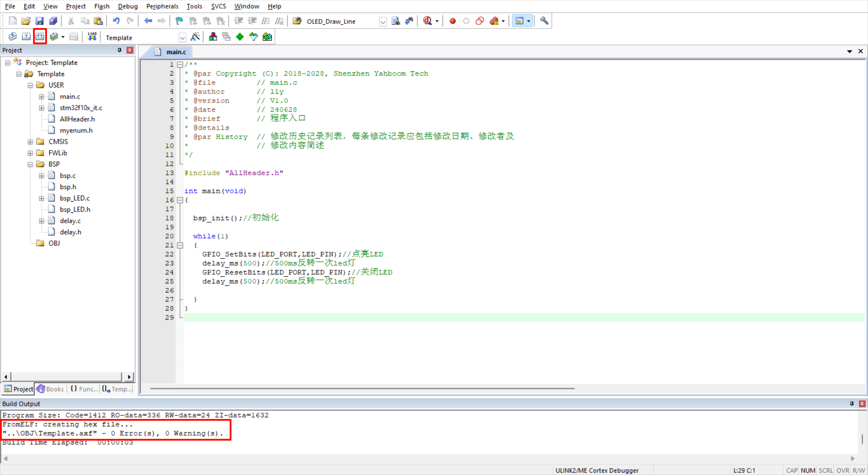Kill all breakpoints icon
The image size is (868, 475).
[494, 21]
